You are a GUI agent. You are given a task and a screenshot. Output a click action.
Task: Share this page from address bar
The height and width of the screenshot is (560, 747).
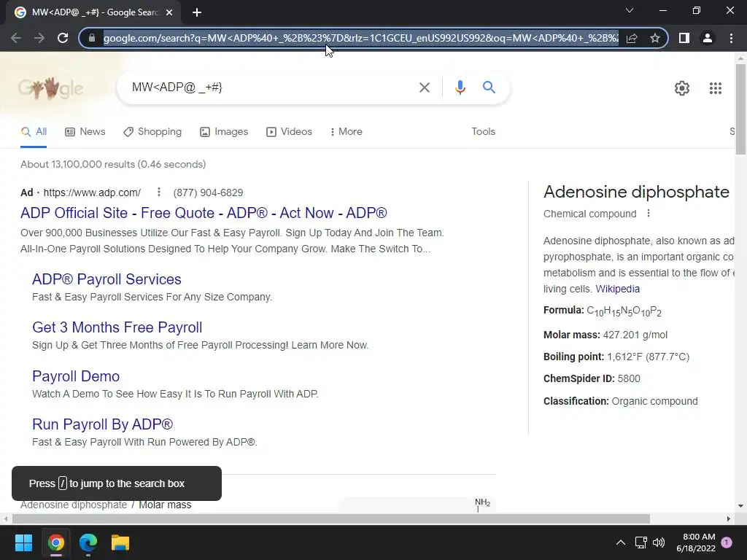click(632, 38)
